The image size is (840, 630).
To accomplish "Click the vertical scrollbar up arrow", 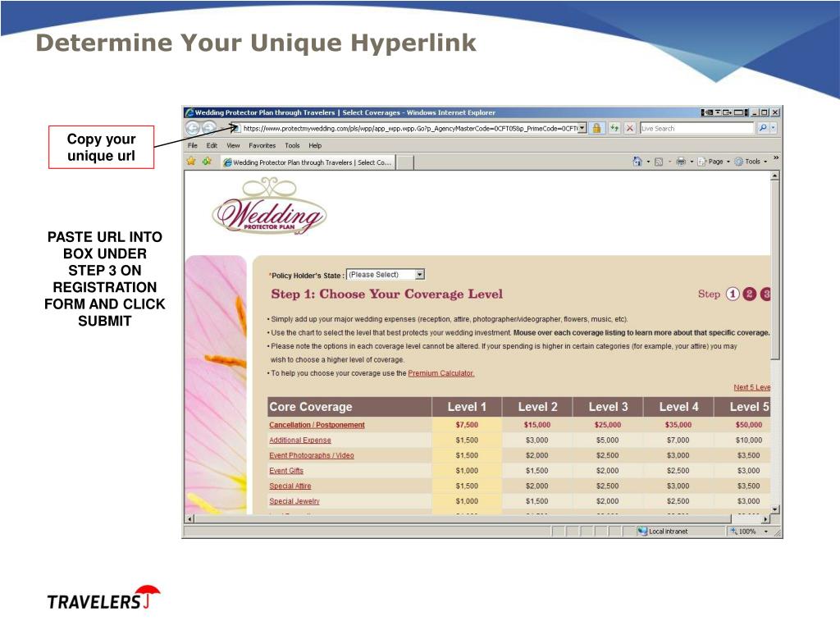I will coord(774,176).
